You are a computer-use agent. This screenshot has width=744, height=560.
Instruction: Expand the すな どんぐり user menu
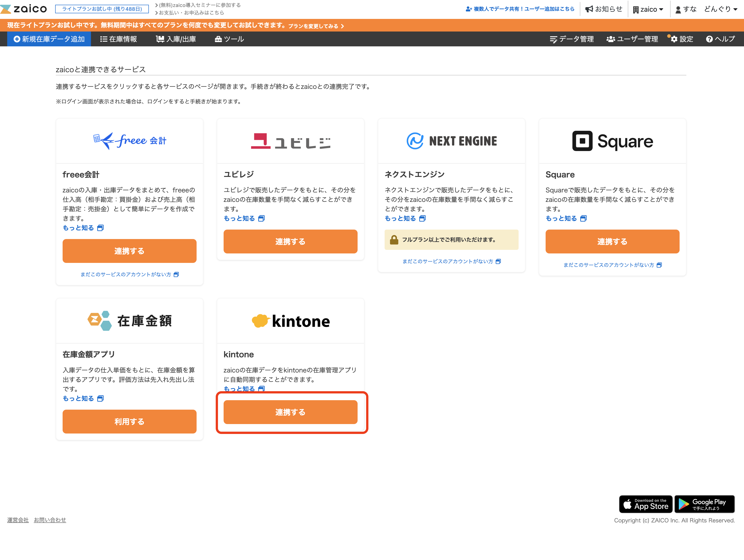tap(706, 9)
